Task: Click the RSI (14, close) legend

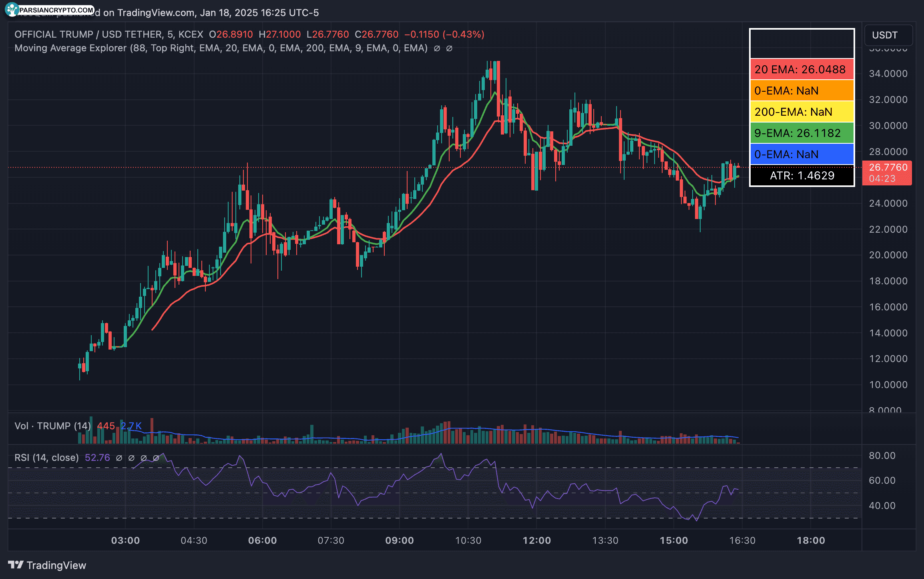Action: click(x=46, y=458)
